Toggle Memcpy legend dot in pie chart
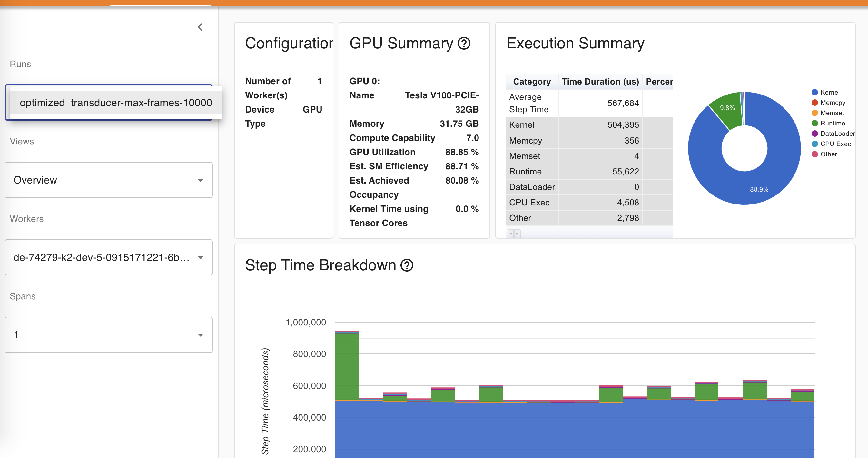868x458 pixels. point(815,103)
